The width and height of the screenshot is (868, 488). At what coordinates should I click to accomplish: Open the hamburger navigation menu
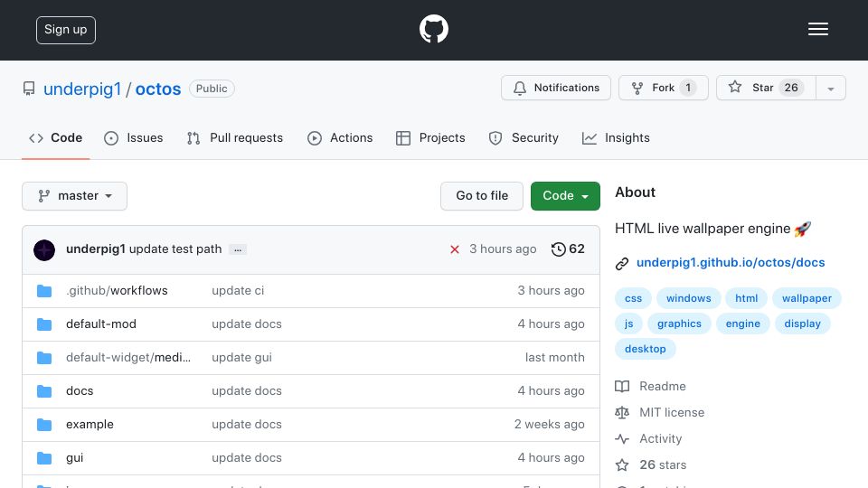(817, 29)
